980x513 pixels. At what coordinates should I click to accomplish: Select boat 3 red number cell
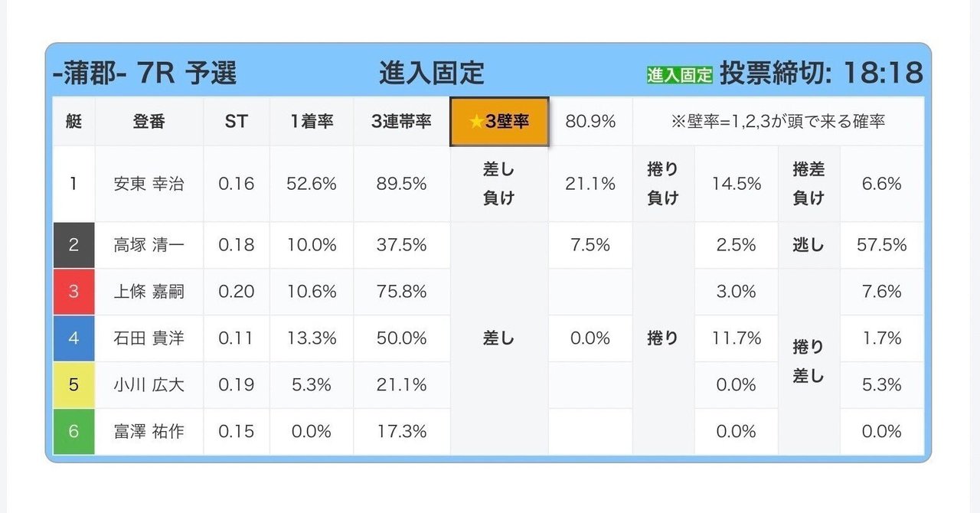73,292
